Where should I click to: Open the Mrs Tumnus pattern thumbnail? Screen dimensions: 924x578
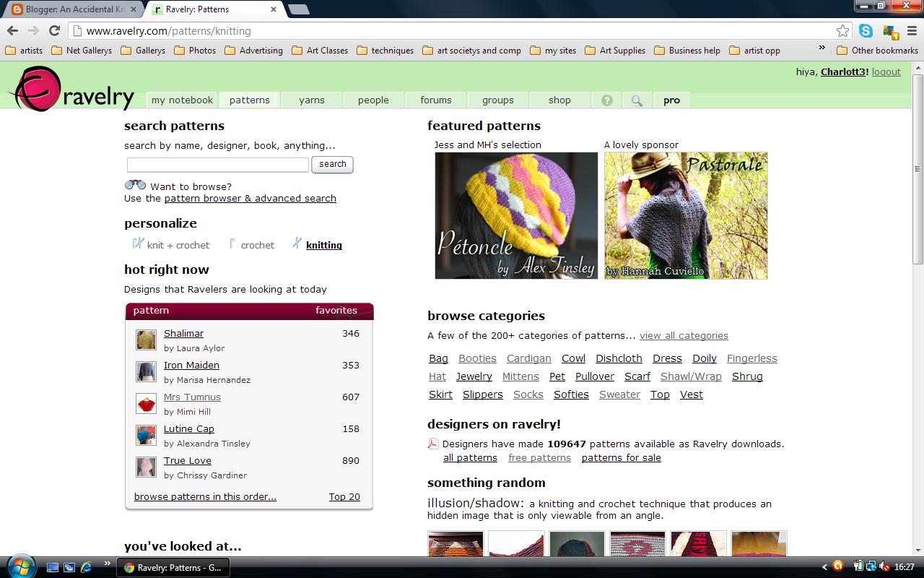point(146,403)
